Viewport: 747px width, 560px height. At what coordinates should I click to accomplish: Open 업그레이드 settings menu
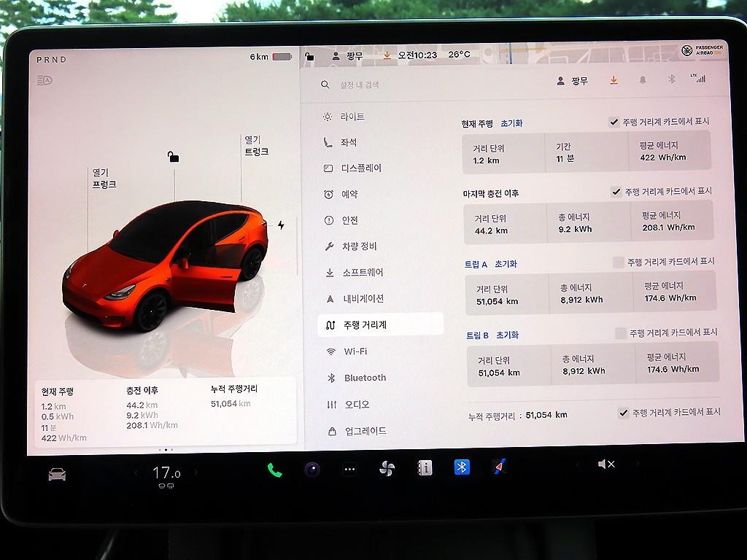(x=357, y=432)
